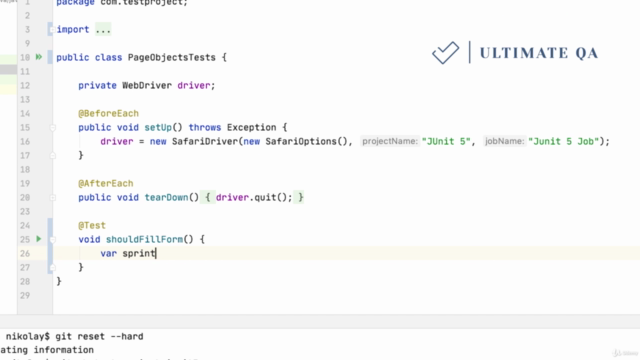Image resolution: width=640 pixels, height=360 pixels.
Task: Click driver.quit() call in tearDown
Action: point(254,198)
